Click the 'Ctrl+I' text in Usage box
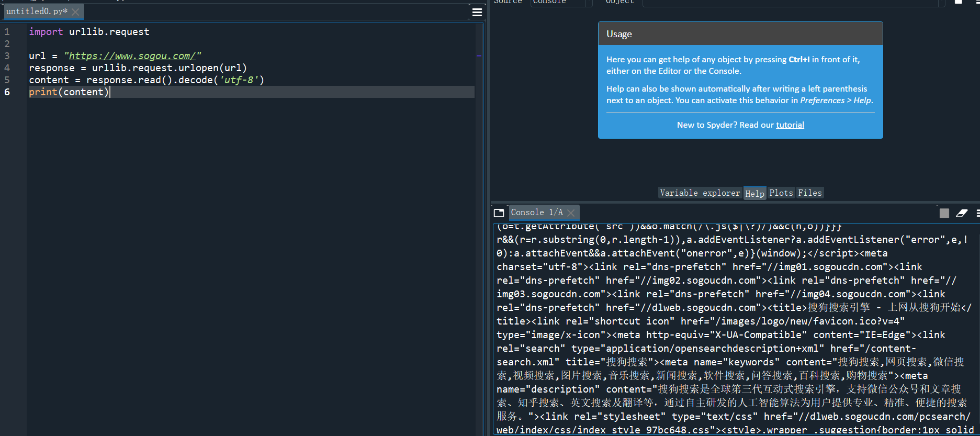980x436 pixels. pyautogui.click(x=799, y=60)
